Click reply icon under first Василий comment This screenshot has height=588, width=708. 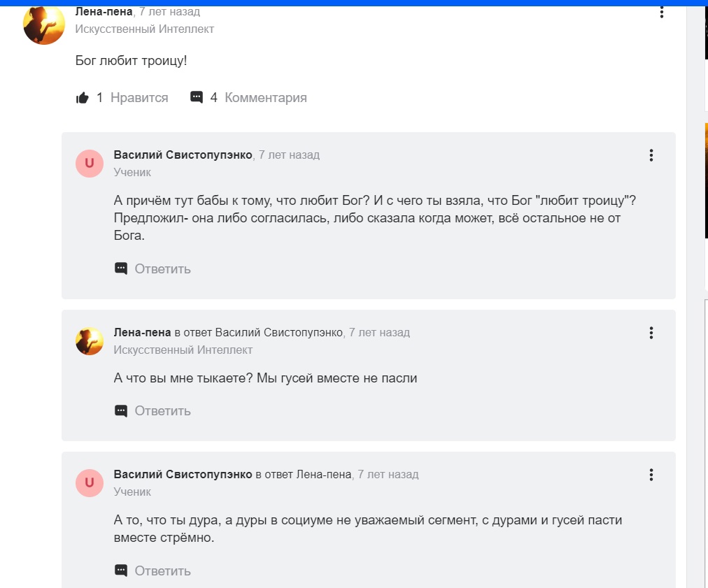(121, 268)
